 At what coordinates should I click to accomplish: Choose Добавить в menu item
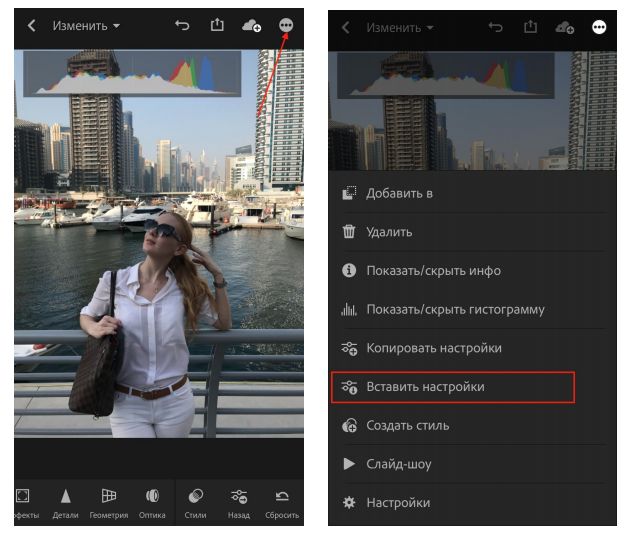click(473, 193)
